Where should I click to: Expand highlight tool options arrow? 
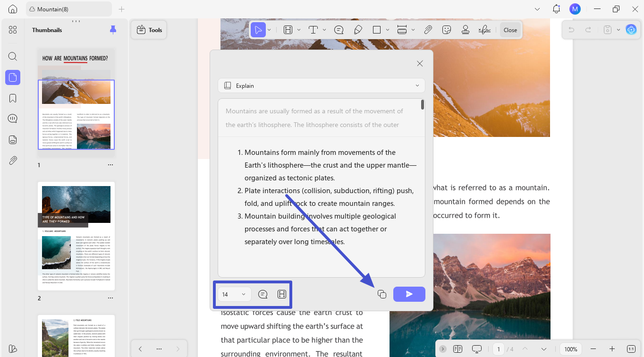[299, 30]
